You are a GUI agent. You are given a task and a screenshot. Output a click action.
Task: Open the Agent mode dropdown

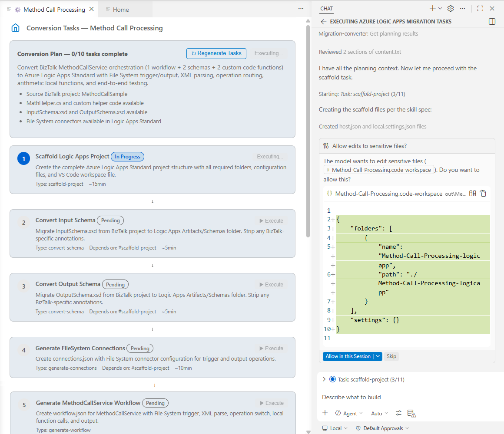pos(349,414)
